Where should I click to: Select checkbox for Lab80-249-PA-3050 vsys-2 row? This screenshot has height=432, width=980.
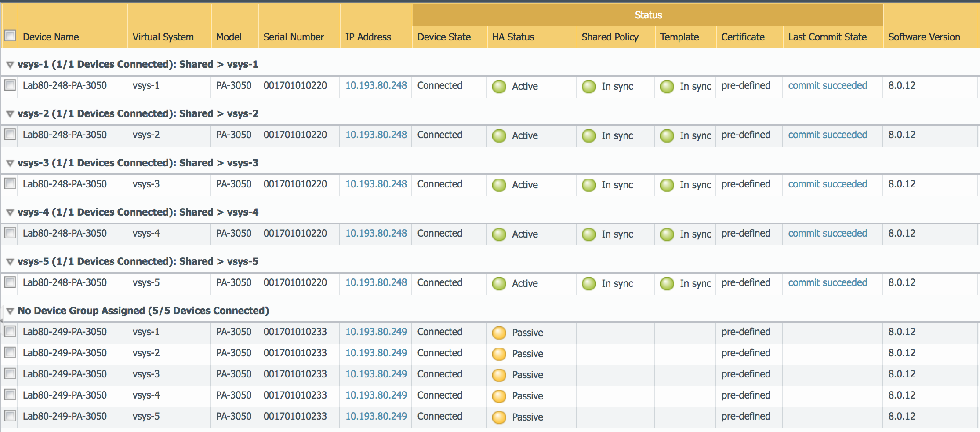tap(10, 352)
